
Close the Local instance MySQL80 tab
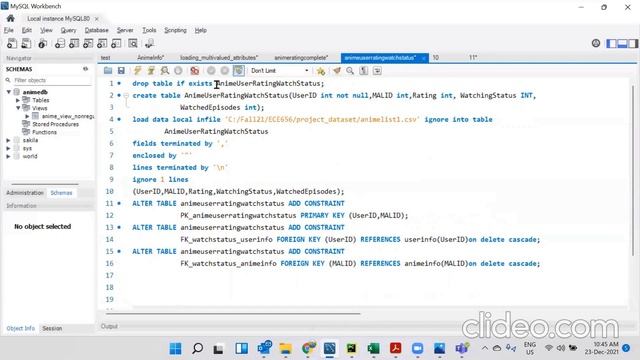point(97,19)
